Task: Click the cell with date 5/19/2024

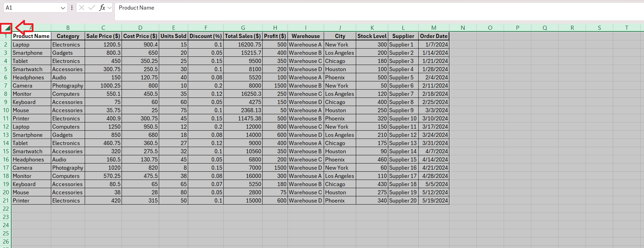Action: [x=433, y=200]
